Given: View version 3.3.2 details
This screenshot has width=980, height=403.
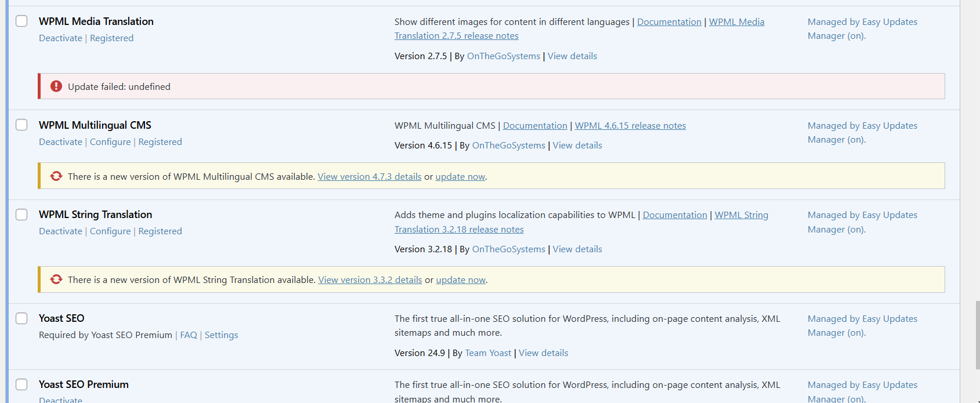Looking at the screenshot, I should (370, 280).
